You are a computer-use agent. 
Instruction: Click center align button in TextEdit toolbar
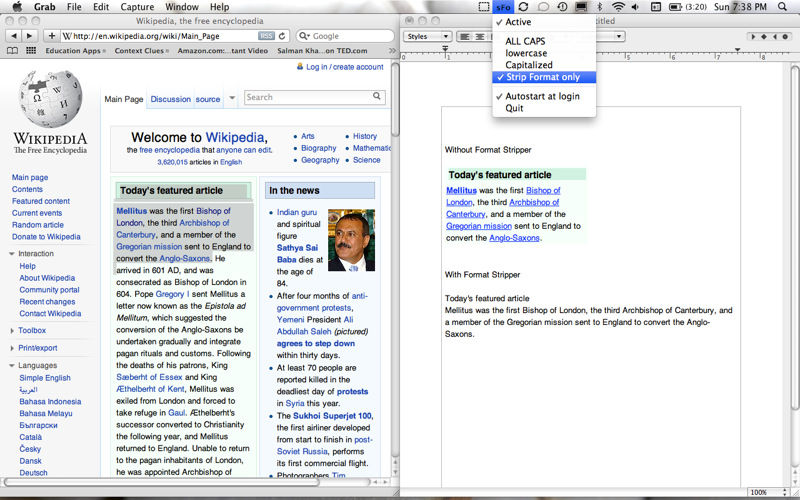point(480,36)
